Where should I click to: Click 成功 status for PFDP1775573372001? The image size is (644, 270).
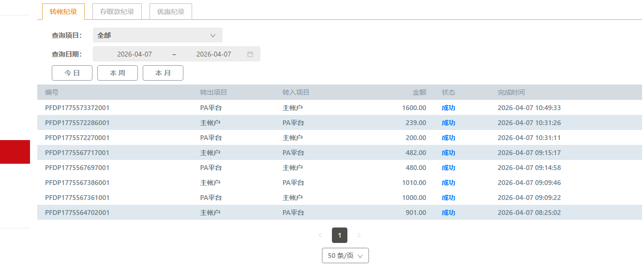click(448, 108)
